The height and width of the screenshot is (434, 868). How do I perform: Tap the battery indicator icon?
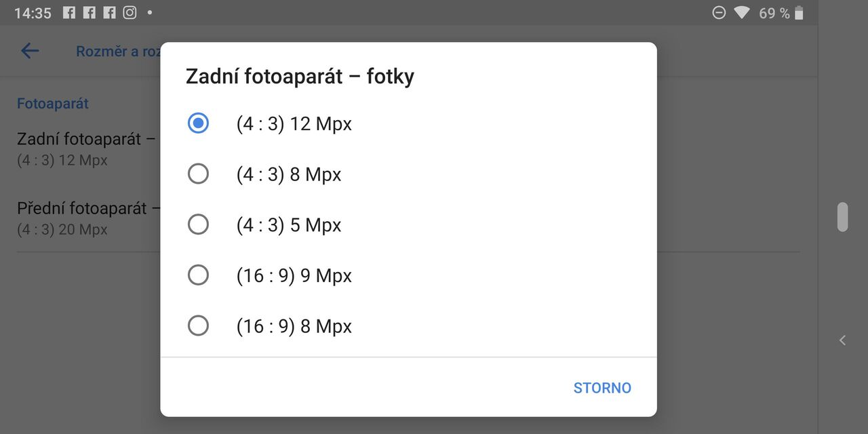tap(797, 12)
